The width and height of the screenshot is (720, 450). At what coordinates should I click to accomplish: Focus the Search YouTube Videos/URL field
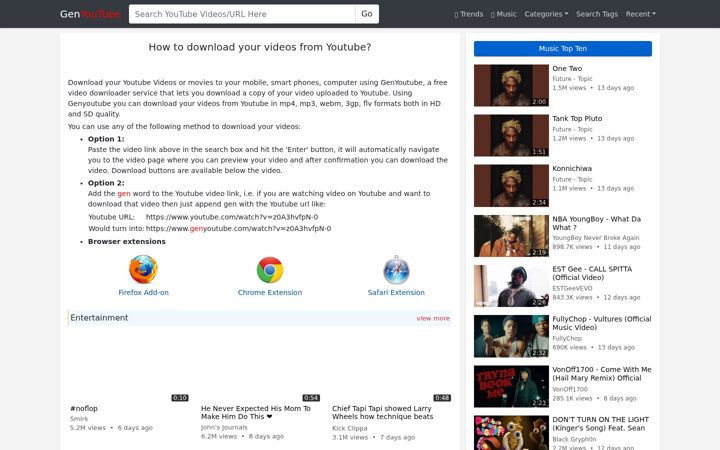[x=242, y=14]
